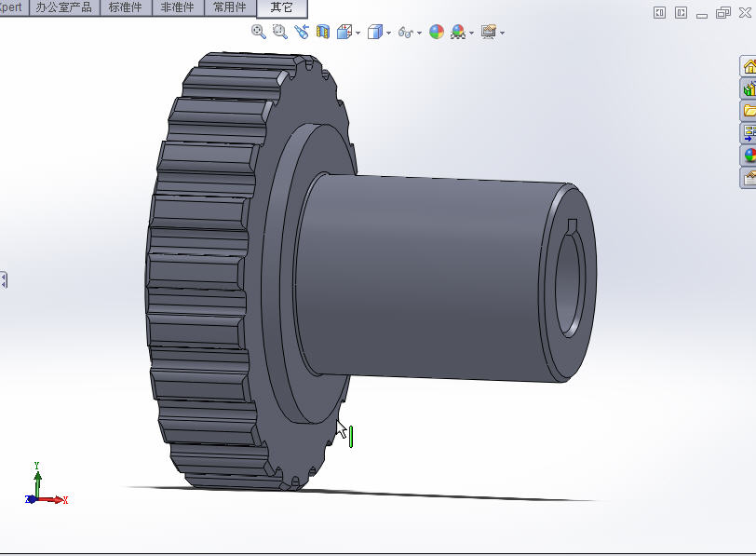The height and width of the screenshot is (556, 756).
Task: Open the Design Library task pane
Action: pyautogui.click(x=749, y=88)
